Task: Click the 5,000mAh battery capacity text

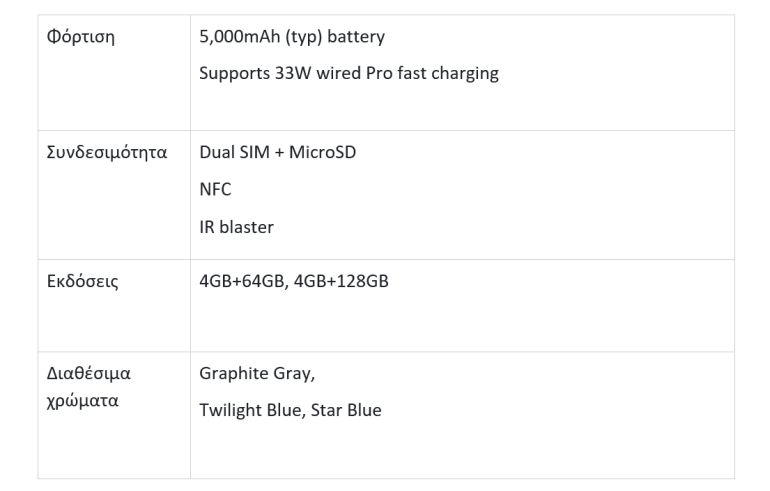Action: [x=240, y=38]
